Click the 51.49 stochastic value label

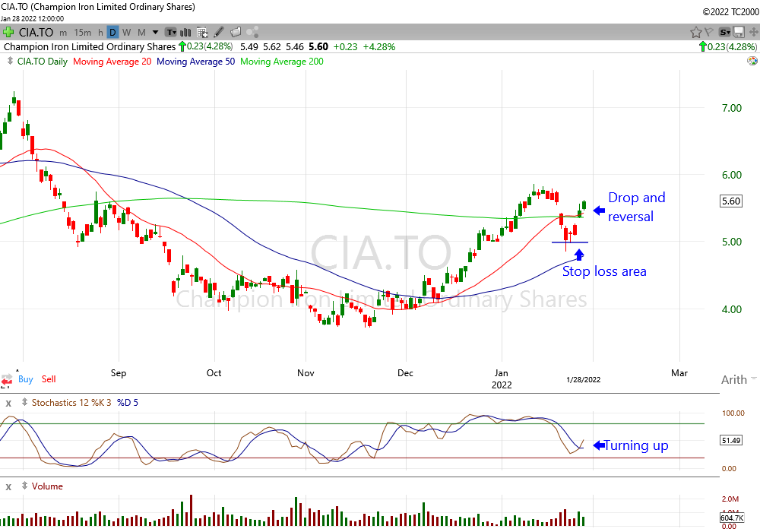(731, 441)
